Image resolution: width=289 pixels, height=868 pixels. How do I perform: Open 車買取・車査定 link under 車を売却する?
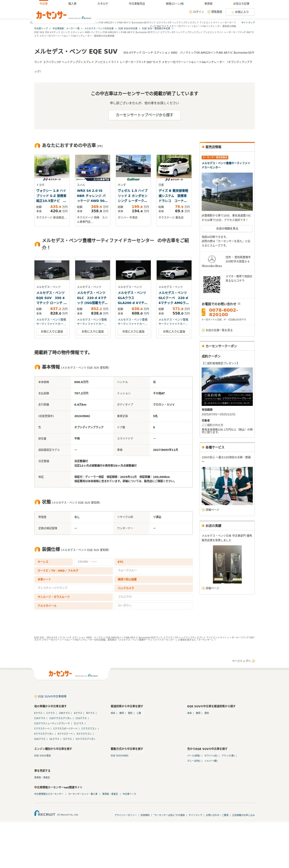coord(42,777)
